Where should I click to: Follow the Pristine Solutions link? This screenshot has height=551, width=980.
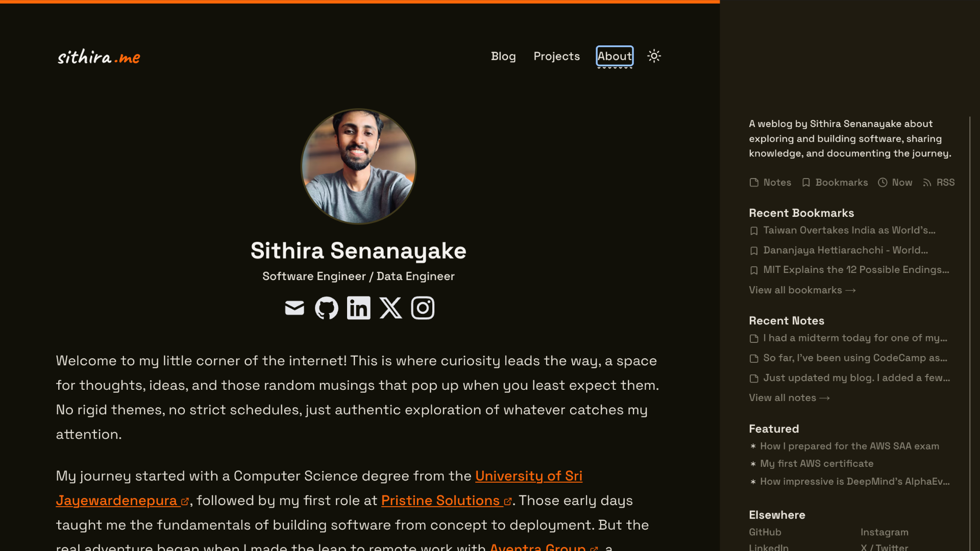tap(446, 500)
